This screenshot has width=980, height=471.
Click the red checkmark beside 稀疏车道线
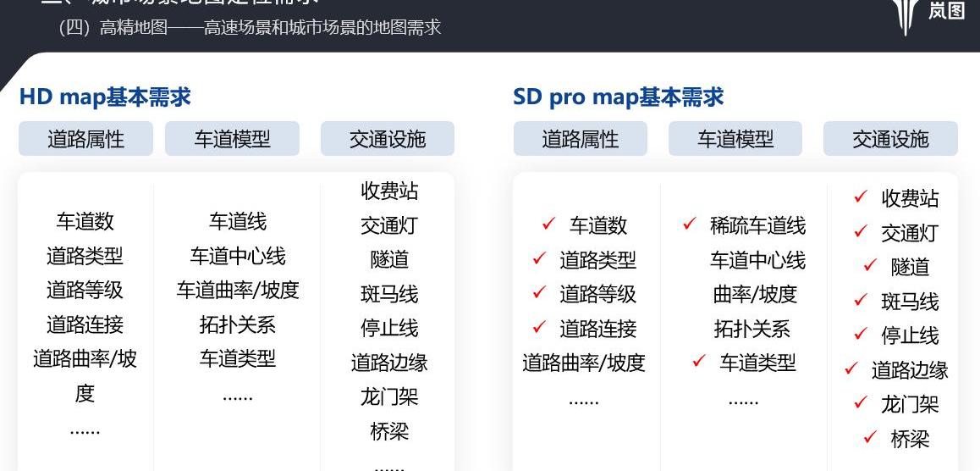click(690, 224)
